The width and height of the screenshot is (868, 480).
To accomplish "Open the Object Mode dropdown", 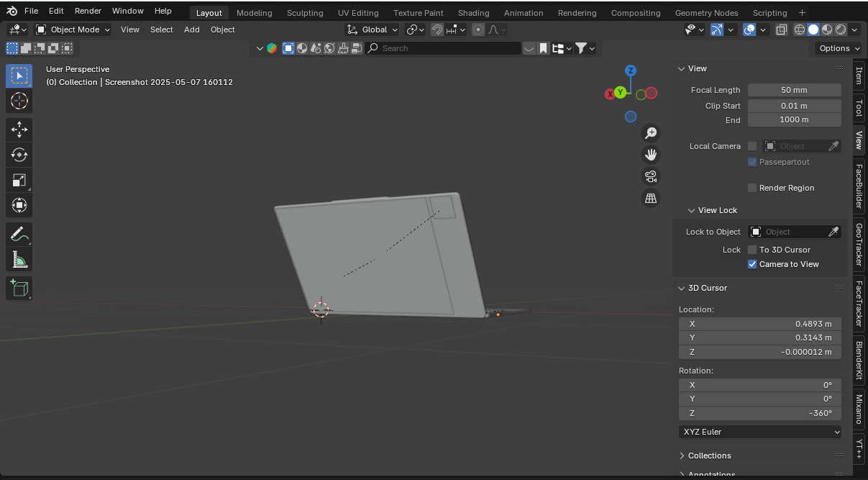I will 73,30.
